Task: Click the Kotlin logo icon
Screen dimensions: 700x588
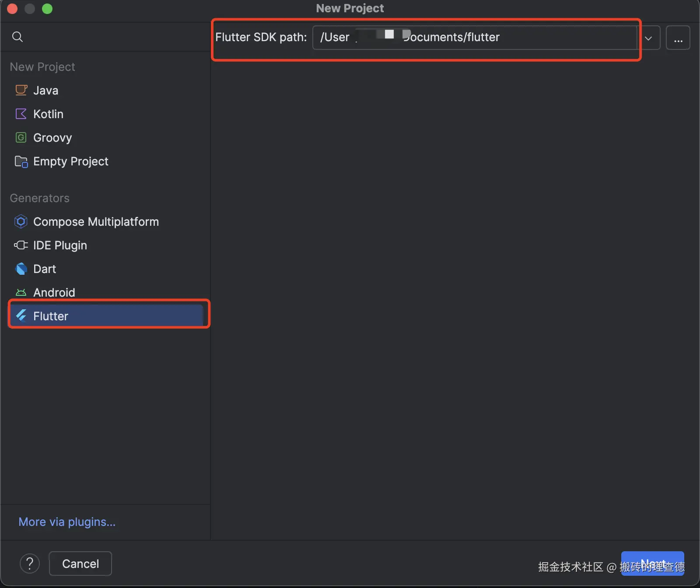Action: click(x=21, y=114)
